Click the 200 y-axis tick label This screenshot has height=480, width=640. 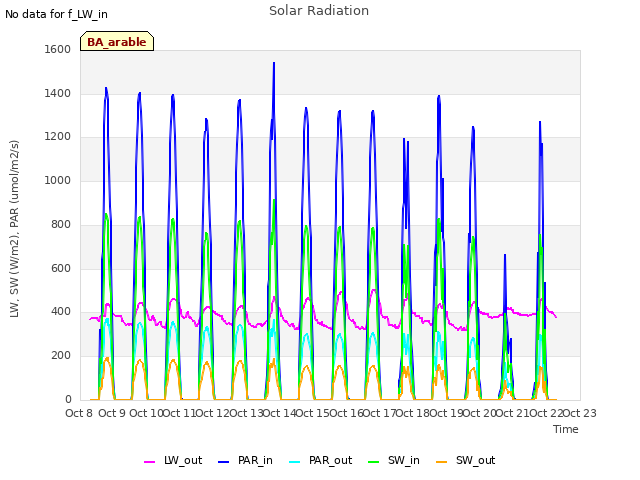61,356
